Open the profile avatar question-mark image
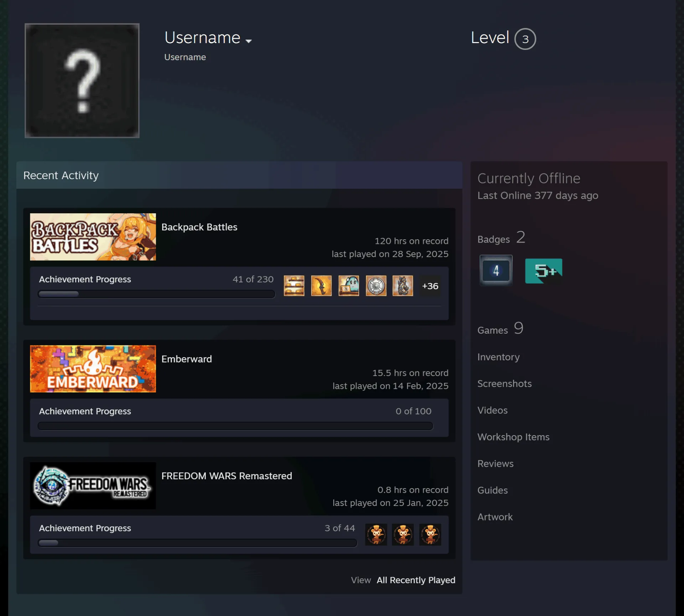Screen dimensions: 684x616 click(82, 80)
